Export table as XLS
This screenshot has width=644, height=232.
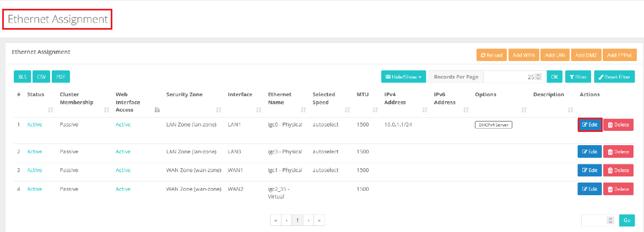pos(22,77)
